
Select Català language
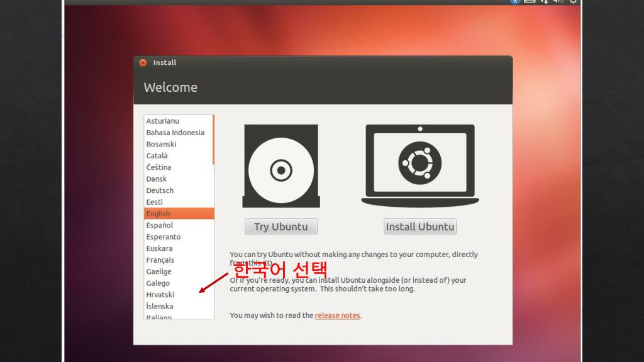[178, 156]
